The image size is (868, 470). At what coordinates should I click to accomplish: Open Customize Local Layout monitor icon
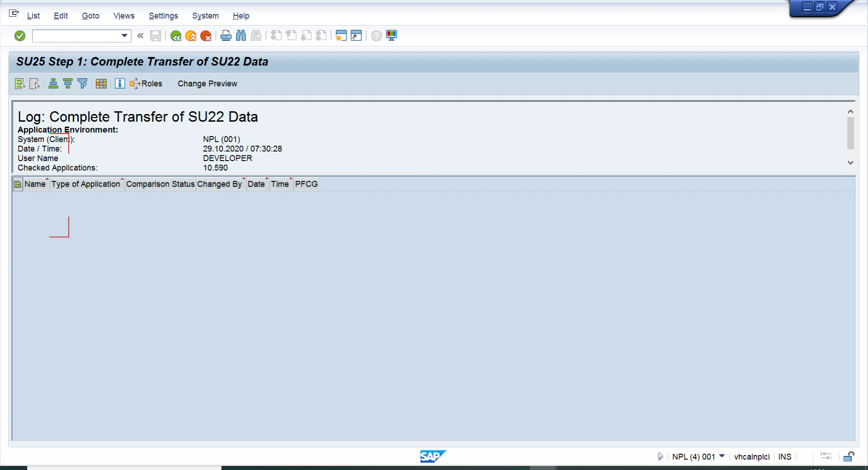click(392, 36)
